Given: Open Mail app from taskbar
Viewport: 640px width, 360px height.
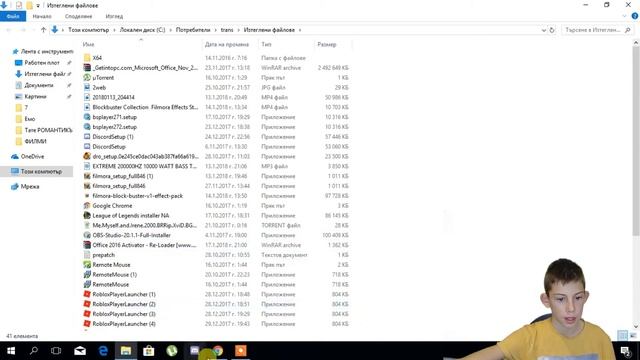Looking at the screenshot, I should (x=80, y=351).
